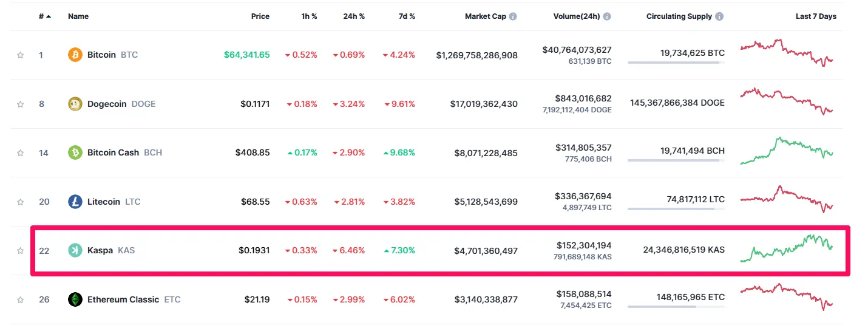Viewport: 868px width, 328px height.
Task: Click Kaspa volume $152,304,194
Action: coord(584,245)
